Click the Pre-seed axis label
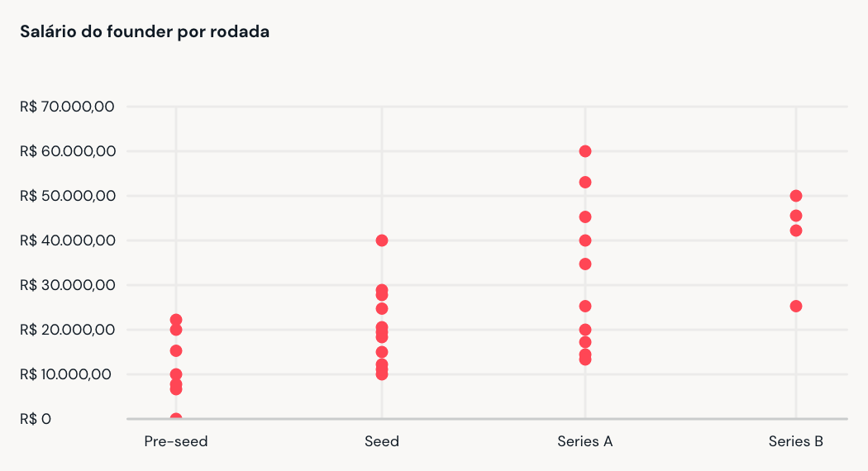 (176, 441)
